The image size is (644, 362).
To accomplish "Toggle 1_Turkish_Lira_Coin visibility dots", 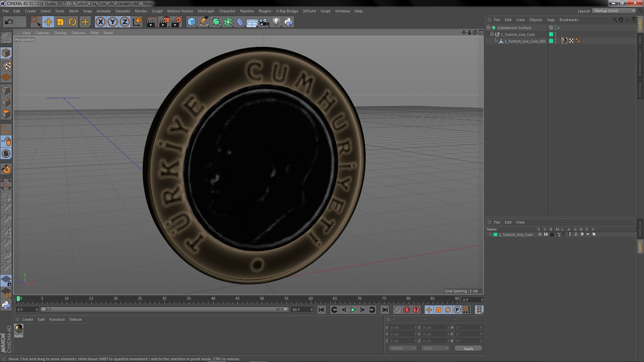I will (556, 34).
